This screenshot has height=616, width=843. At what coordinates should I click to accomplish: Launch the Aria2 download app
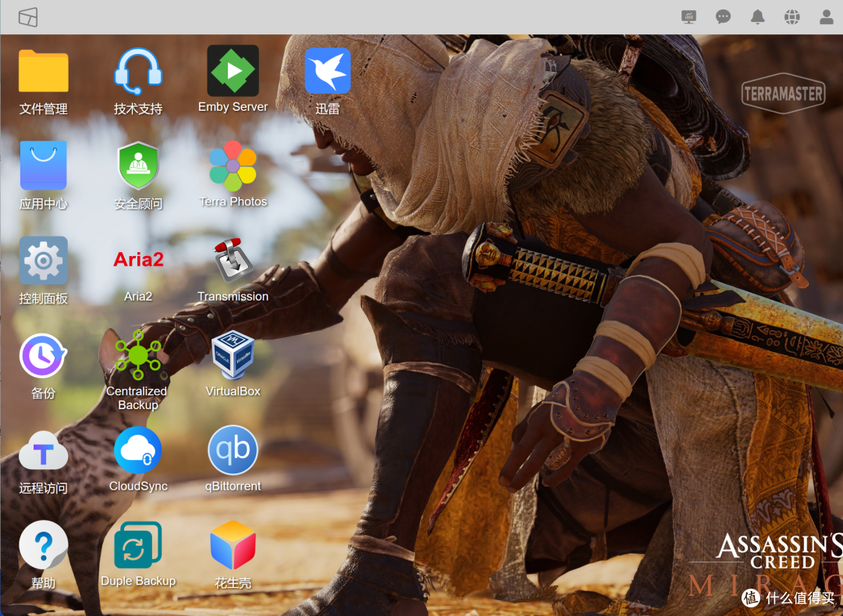(x=138, y=260)
